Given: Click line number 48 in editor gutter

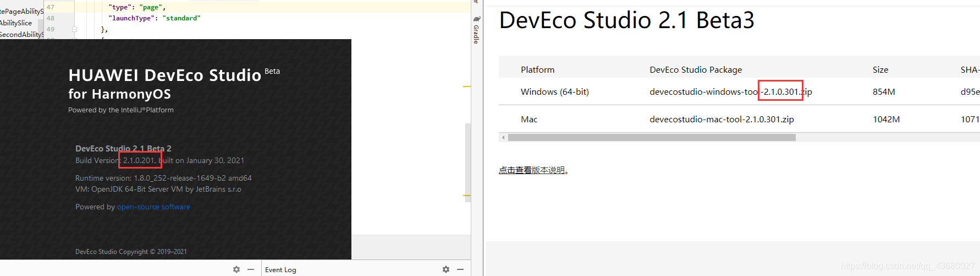Looking at the screenshot, I should click(51, 18).
